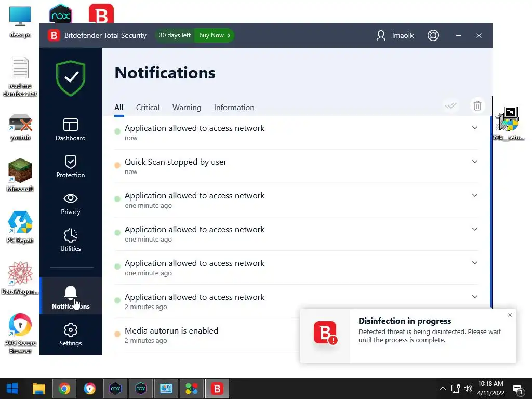Click Buy Now button

tap(215, 35)
